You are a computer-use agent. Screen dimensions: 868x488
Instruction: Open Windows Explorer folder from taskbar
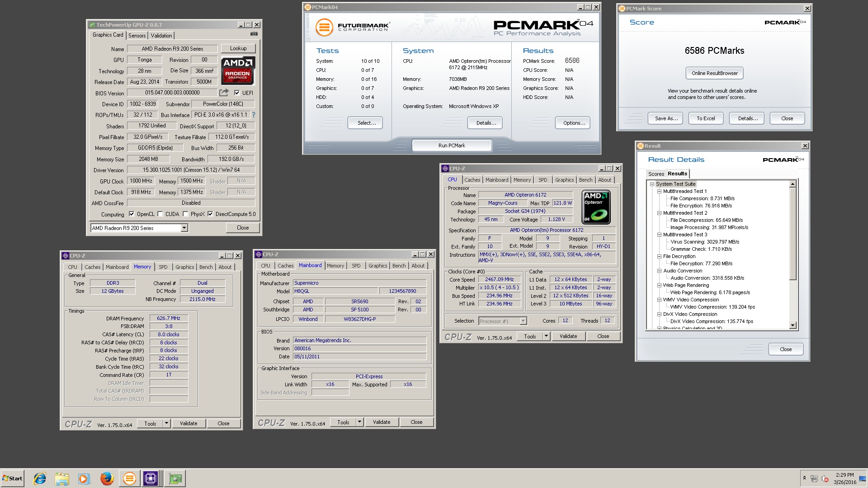click(62, 479)
